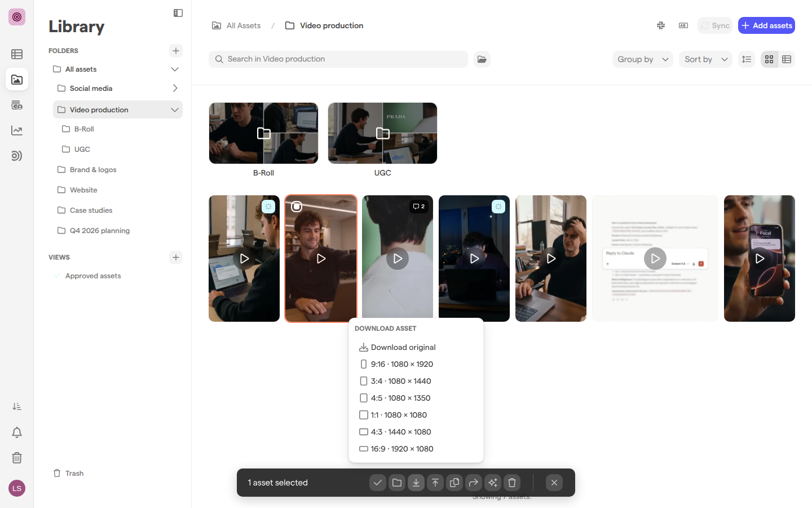Screen dimensions: 812x508
Task: Clear selection with the X button
Action: (x=554, y=483)
